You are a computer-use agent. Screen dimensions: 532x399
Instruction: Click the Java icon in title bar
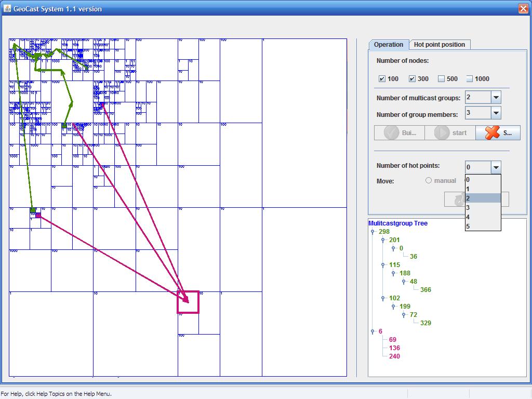7,8
